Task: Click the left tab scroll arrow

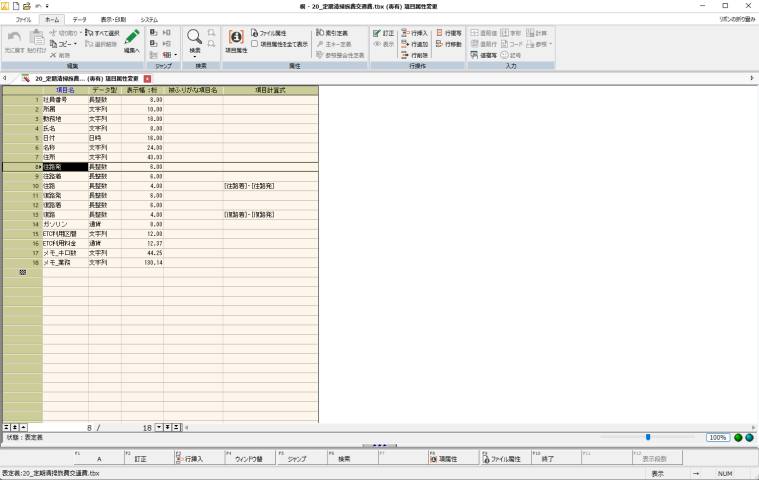Action: coord(4,78)
